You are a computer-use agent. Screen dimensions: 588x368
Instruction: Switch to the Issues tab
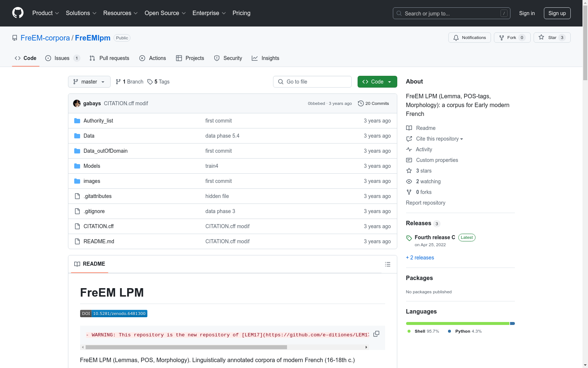(62, 58)
